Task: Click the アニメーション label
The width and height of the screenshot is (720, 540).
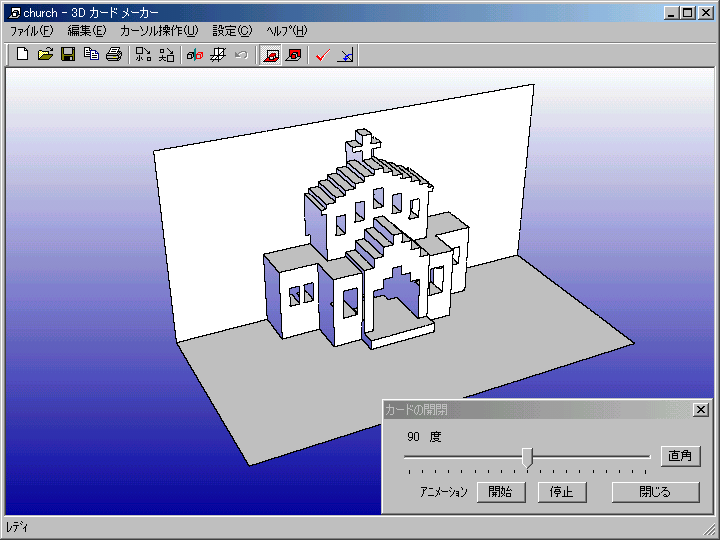Action: 444,492
